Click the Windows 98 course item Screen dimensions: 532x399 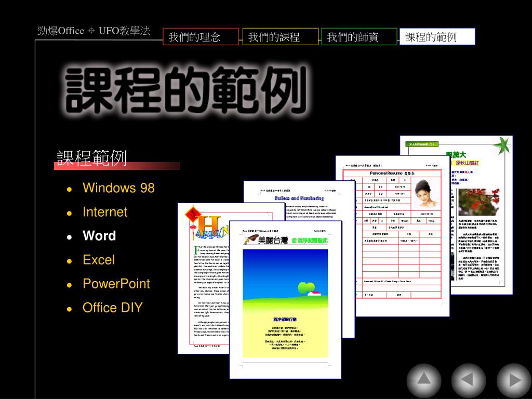[x=118, y=188]
